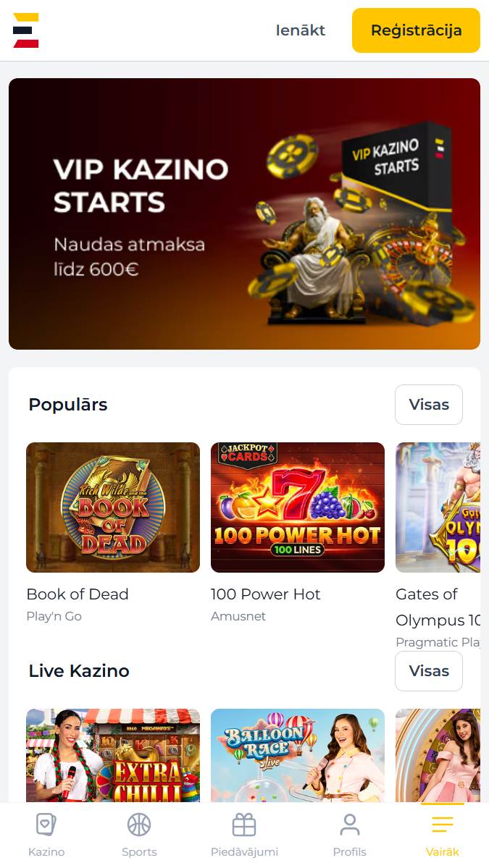Open the Kazino cards icon
Viewport: 489px width, 868px height.
(x=46, y=825)
